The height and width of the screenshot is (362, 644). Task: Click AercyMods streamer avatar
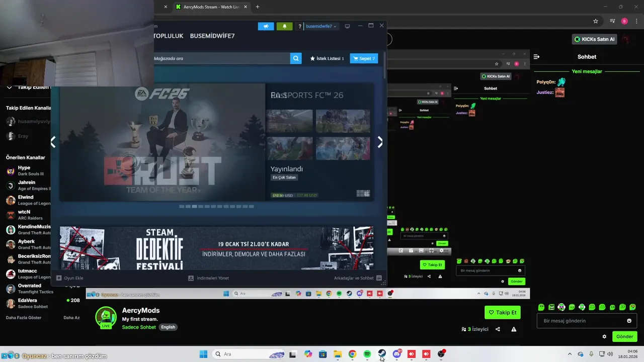pyautogui.click(x=105, y=317)
